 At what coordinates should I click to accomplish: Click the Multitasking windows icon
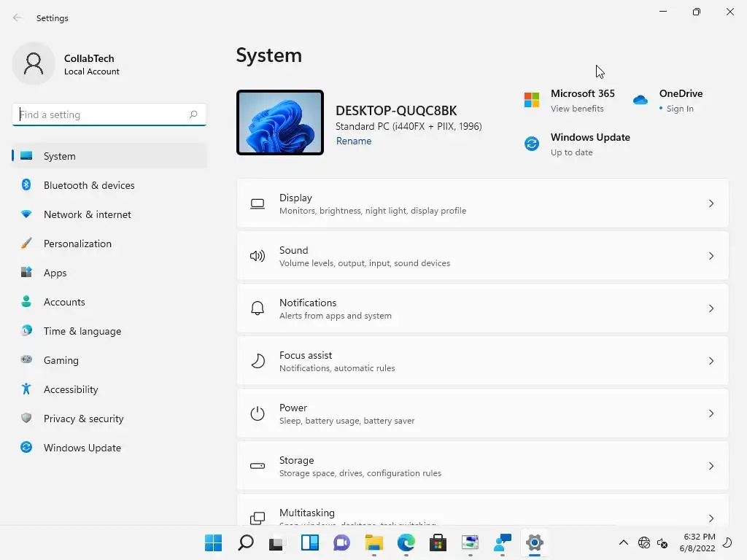tap(258, 518)
